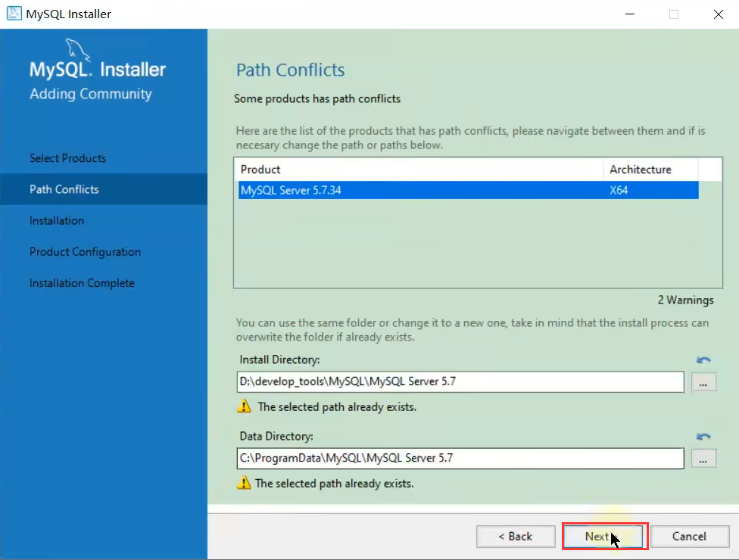This screenshot has height=560, width=739.
Task: Cancel the installation
Action: (689, 537)
